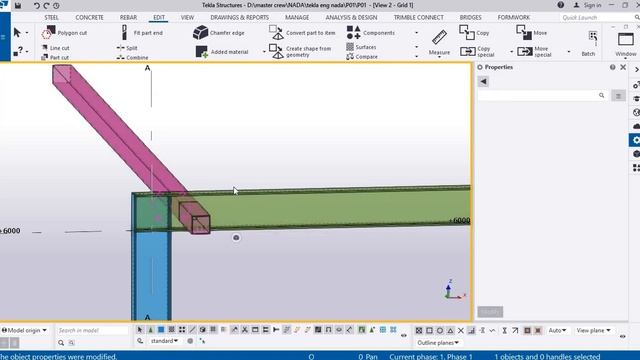Toggle snap to midpoints triangle

(450, 331)
